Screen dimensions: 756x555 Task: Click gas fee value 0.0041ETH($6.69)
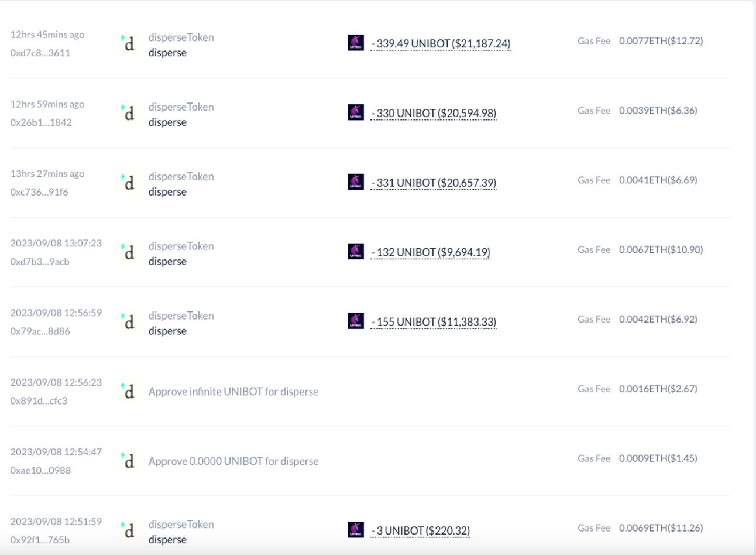[658, 180]
